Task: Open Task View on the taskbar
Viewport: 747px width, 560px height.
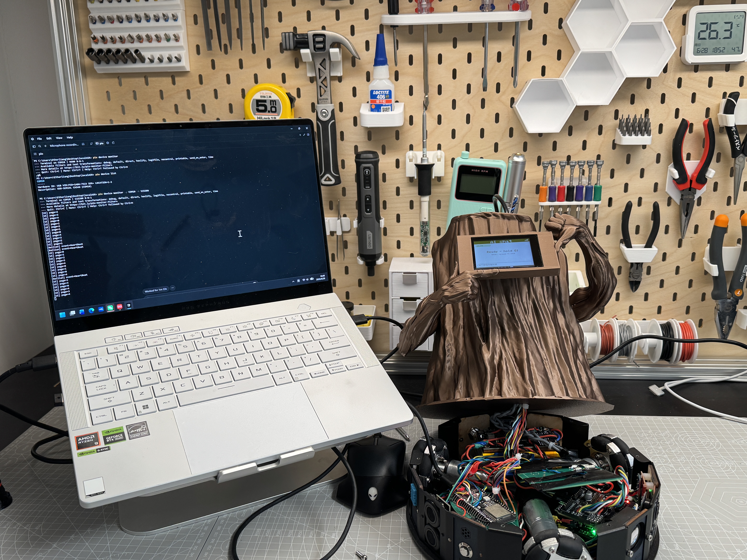Action: point(73,313)
